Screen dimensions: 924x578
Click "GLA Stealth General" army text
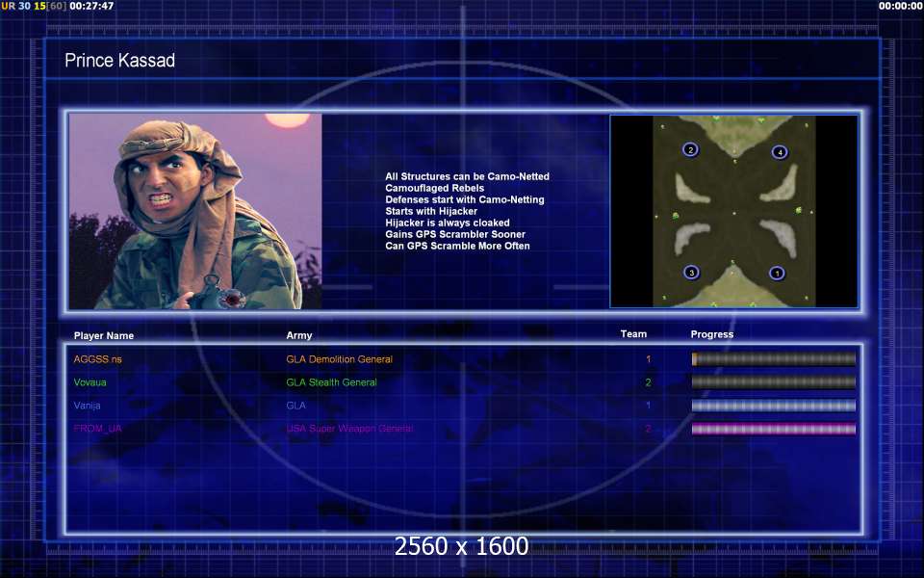pos(332,382)
